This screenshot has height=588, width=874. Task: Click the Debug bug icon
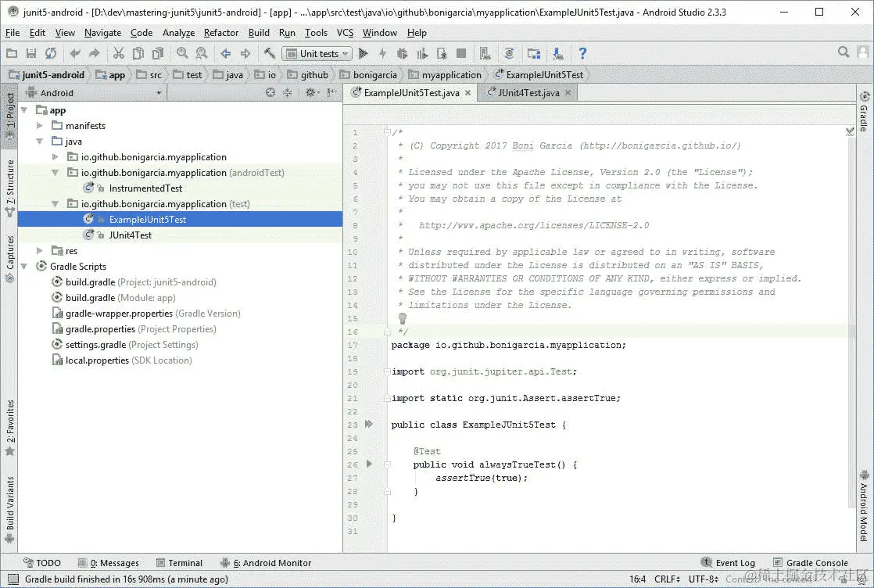tap(402, 53)
